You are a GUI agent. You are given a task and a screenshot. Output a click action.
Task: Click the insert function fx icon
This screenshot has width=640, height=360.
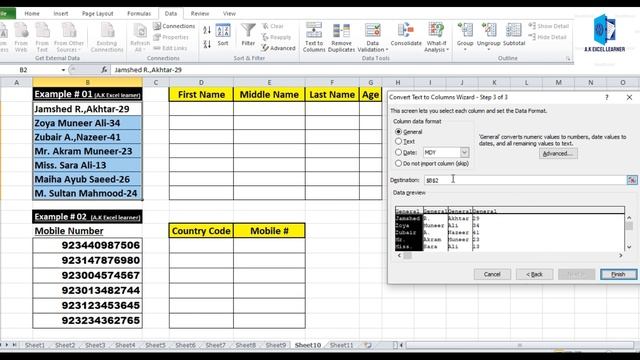[x=104, y=70]
